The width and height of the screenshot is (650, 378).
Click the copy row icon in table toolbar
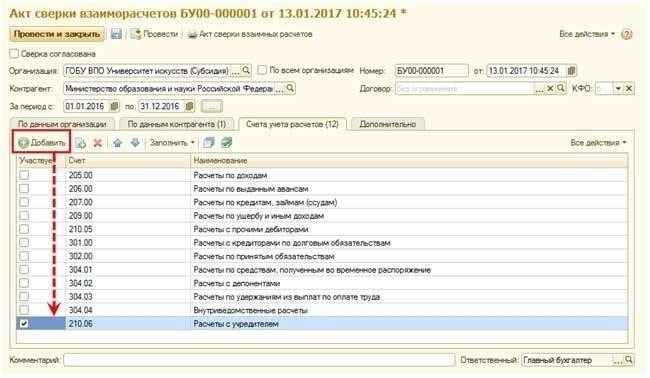click(x=80, y=143)
